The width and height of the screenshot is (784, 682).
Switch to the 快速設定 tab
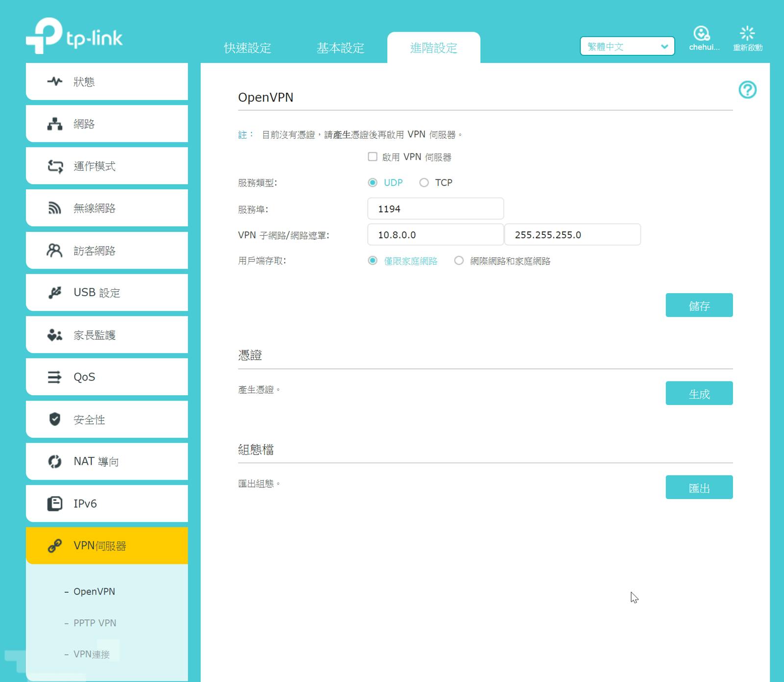[248, 48]
